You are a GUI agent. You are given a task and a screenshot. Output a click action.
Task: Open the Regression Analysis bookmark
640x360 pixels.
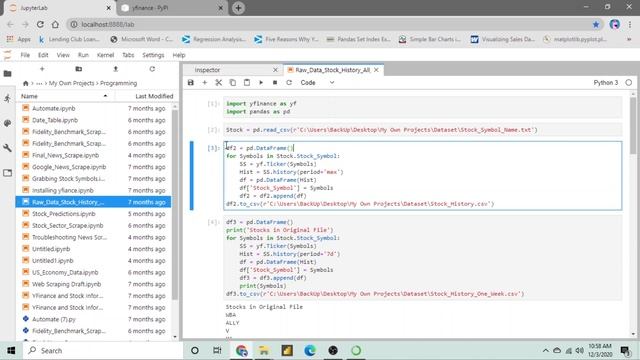[x=213, y=39]
